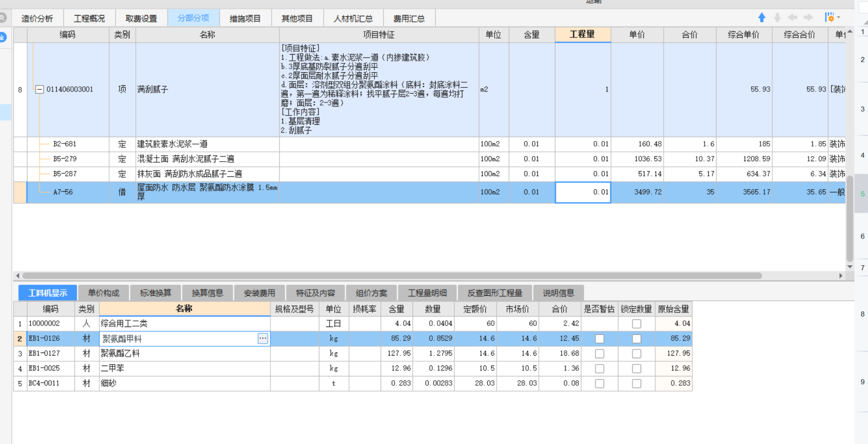The height and width of the screenshot is (444, 868).
Task: Click the horizontal scrollbar thumb
Action: (x=392, y=276)
